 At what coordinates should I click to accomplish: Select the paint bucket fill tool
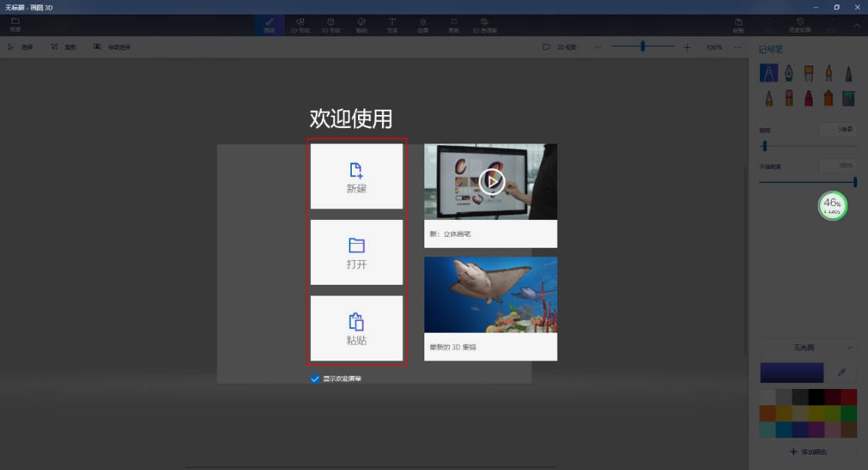tap(849, 98)
